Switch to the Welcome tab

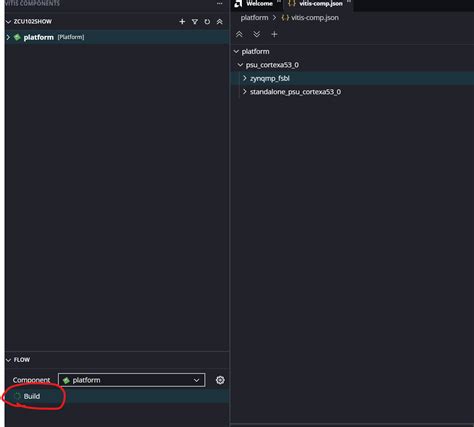click(255, 4)
